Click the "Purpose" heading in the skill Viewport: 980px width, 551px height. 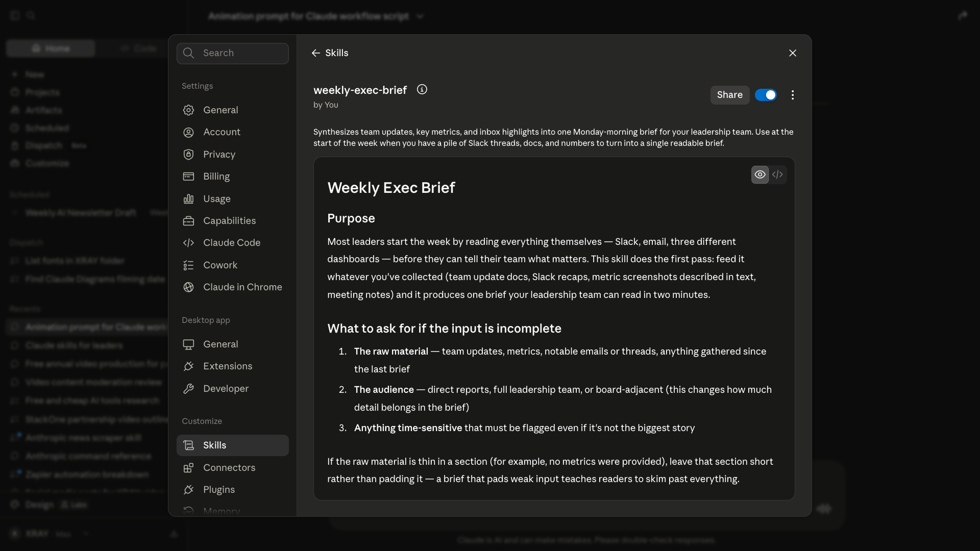(x=351, y=218)
